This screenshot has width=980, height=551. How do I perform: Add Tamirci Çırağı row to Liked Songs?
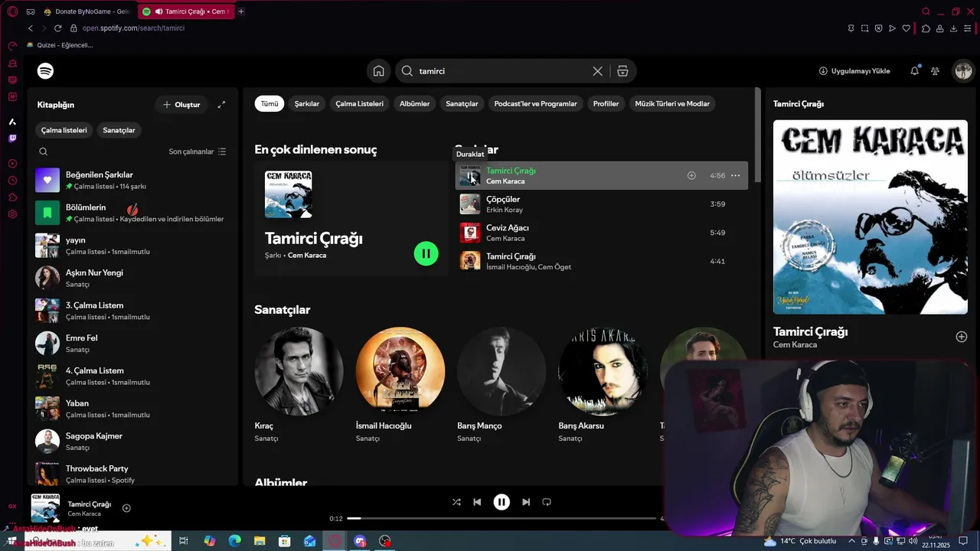click(691, 175)
